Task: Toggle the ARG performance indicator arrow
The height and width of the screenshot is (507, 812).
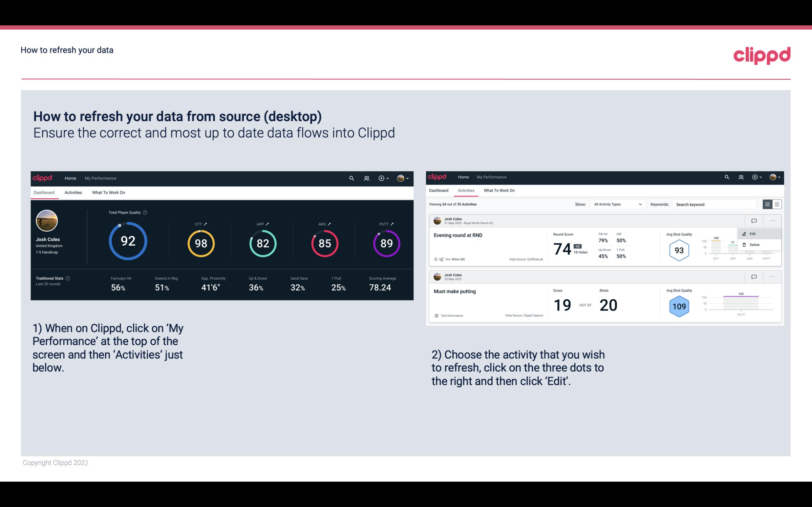Action: point(331,224)
